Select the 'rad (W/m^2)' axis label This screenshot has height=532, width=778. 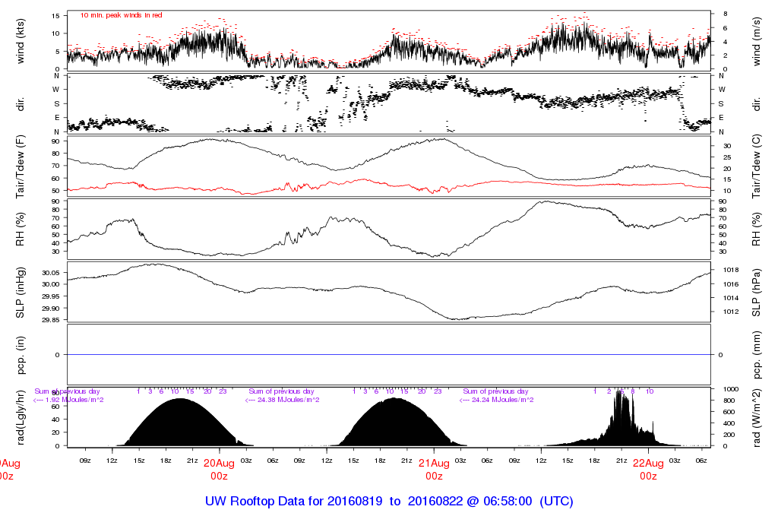[x=756, y=418]
